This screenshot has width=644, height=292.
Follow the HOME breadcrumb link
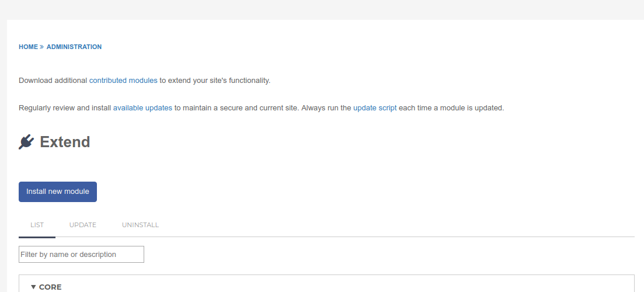(x=28, y=47)
